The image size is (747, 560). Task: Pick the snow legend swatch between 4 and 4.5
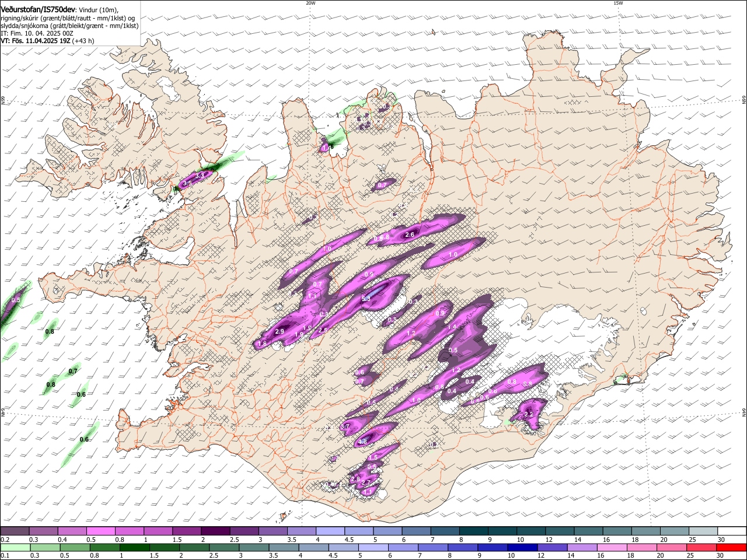(330, 531)
